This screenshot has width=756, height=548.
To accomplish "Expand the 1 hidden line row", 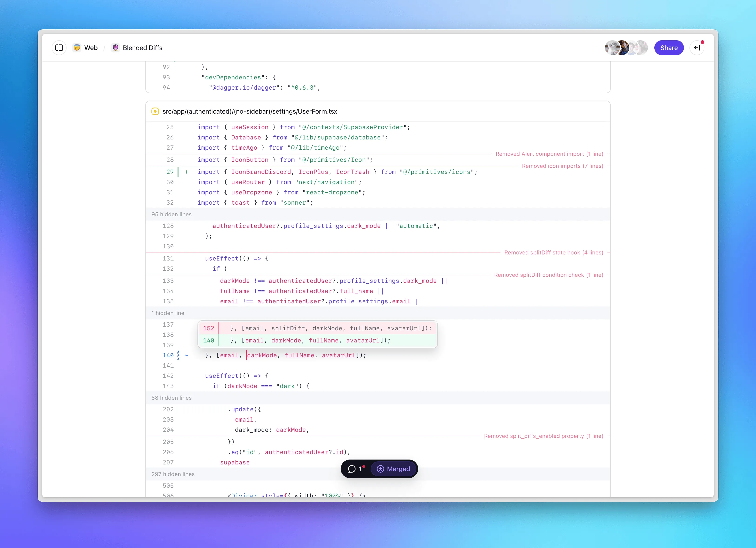I will pos(378,313).
